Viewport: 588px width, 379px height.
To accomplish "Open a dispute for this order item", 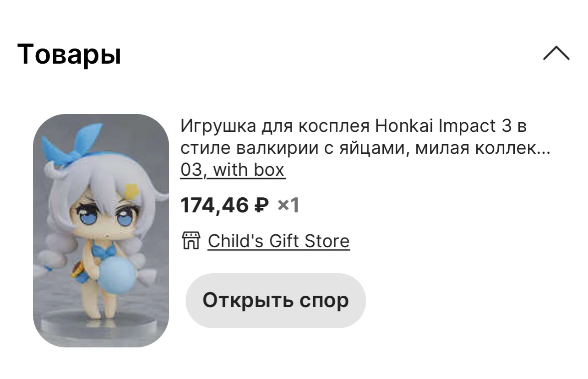I will pyautogui.click(x=275, y=300).
